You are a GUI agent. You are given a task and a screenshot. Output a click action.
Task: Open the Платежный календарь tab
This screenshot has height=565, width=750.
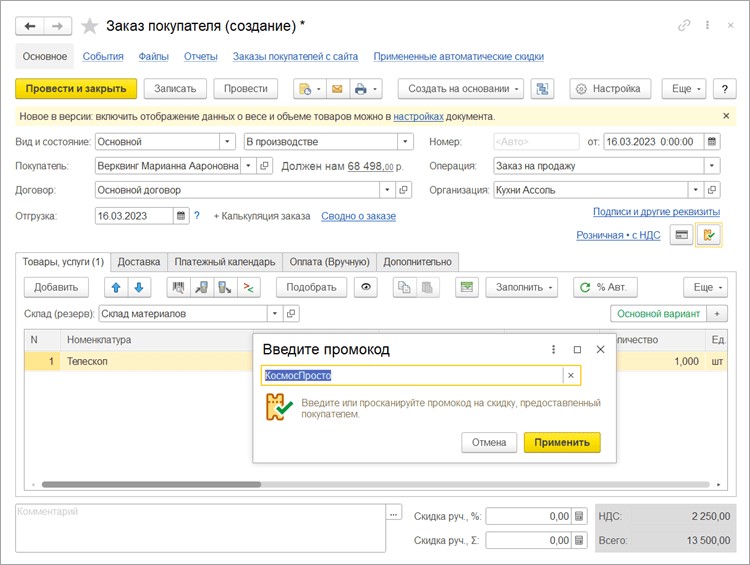pyautogui.click(x=224, y=262)
